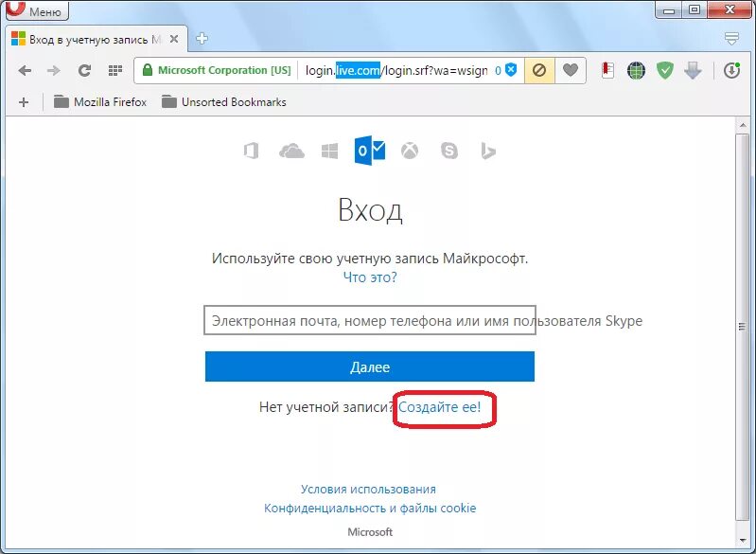Image resolution: width=756 pixels, height=554 pixels.
Task: Click the red bookmark extension icon
Action: [x=607, y=70]
